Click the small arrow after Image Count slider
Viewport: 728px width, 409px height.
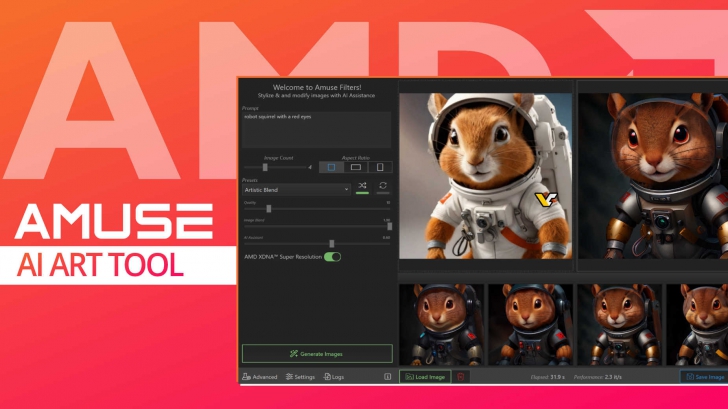click(310, 167)
